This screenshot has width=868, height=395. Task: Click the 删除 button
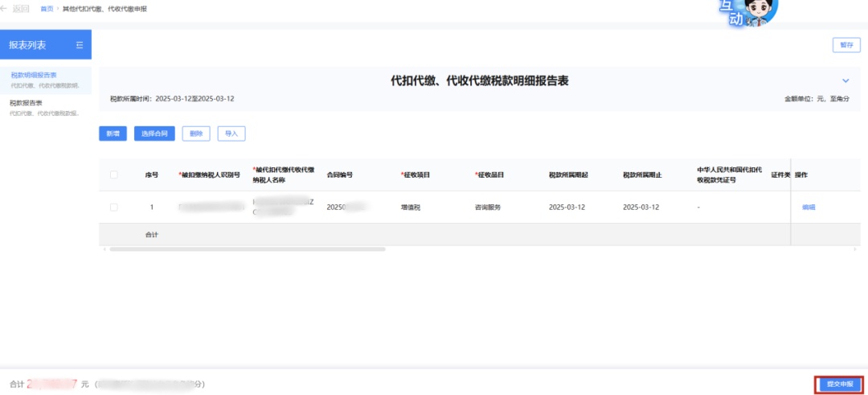pos(196,134)
